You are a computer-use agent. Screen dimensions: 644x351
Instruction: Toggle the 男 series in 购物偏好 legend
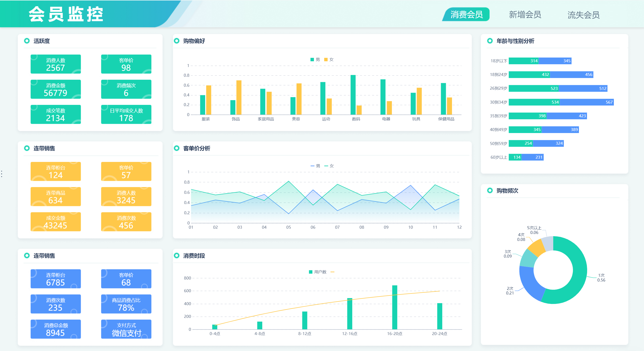tap(315, 60)
